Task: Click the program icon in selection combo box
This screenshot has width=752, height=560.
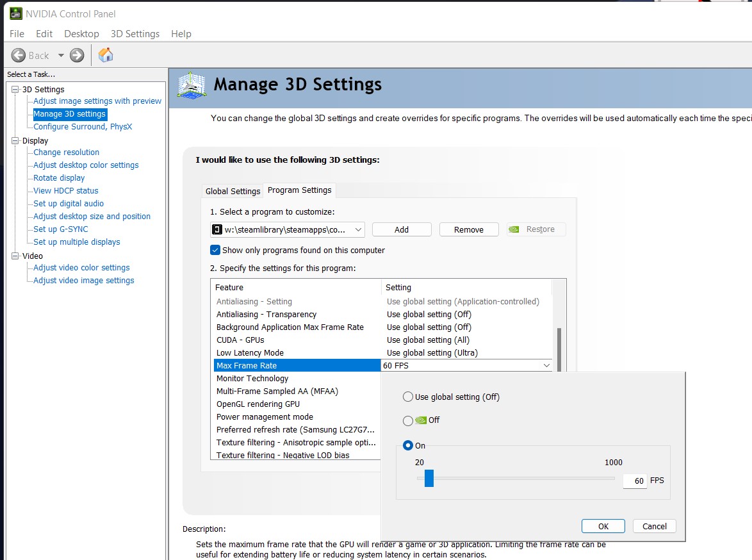Action: pyautogui.click(x=217, y=229)
